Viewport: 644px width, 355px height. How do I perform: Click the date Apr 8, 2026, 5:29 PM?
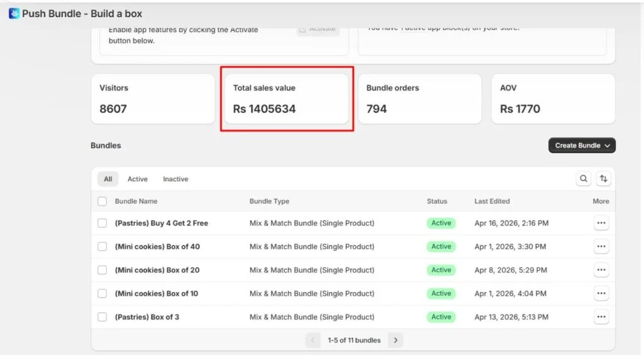coord(511,270)
